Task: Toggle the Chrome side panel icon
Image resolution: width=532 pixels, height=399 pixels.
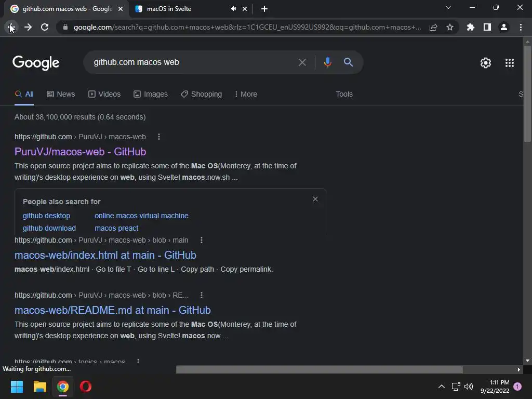Action: tap(487, 27)
